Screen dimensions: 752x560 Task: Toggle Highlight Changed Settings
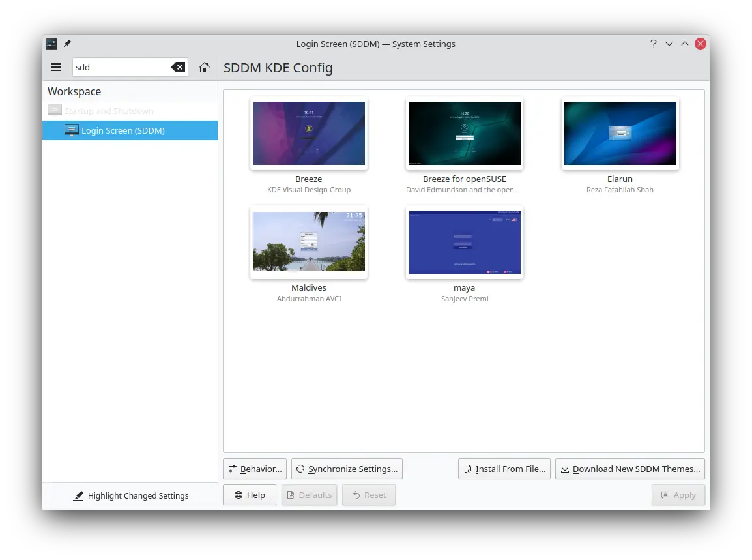pos(131,495)
